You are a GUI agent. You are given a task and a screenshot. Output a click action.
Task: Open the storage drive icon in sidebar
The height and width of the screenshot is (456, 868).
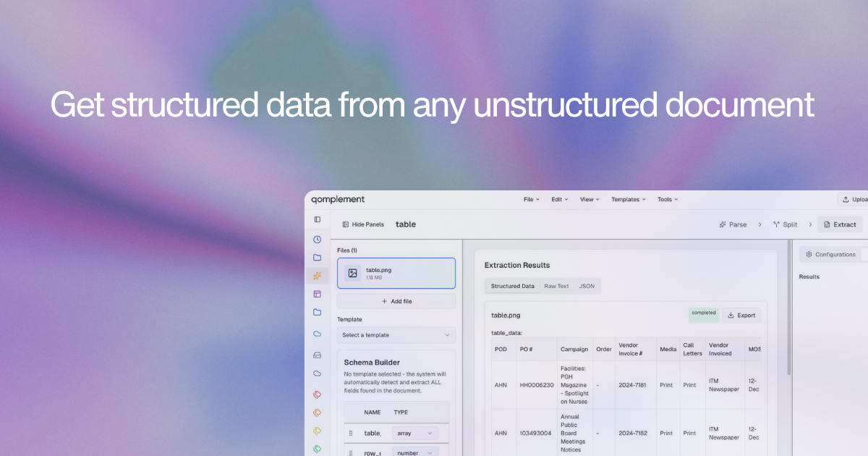point(317,355)
